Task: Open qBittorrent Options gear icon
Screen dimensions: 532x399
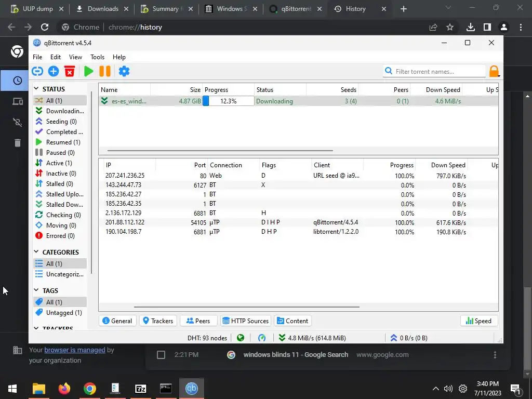Action: [124, 71]
